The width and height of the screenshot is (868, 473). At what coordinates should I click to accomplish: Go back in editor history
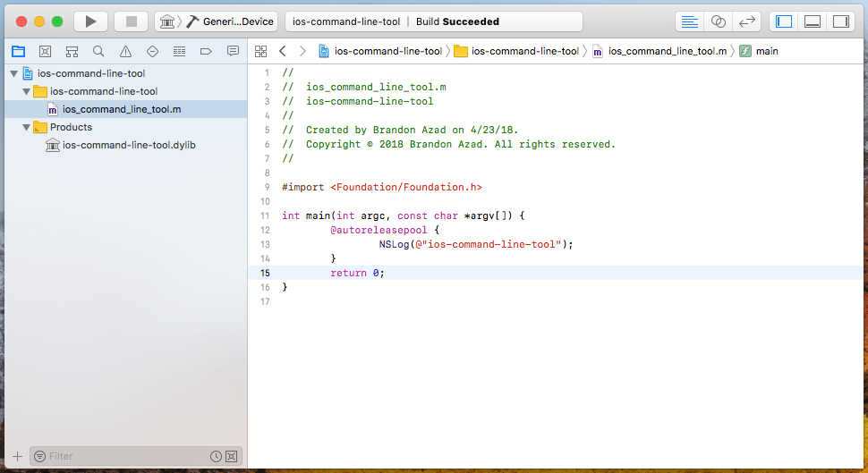[282, 51]
